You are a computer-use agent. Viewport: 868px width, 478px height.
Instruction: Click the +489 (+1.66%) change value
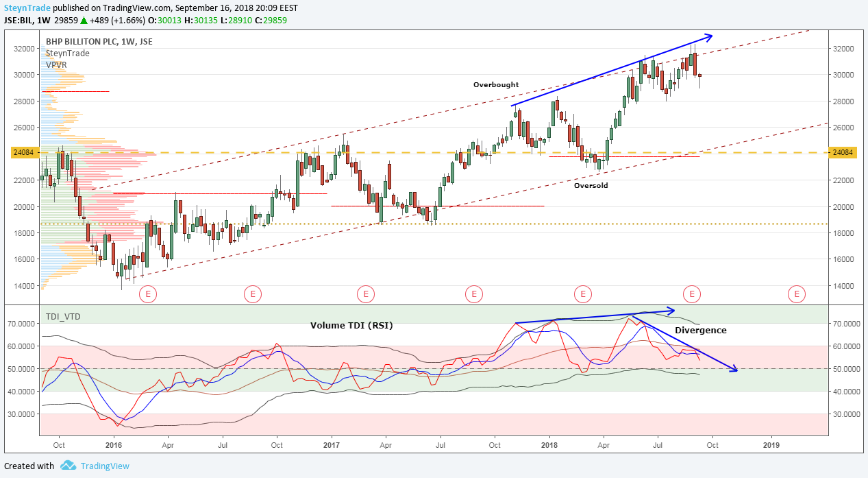(116, 21)
